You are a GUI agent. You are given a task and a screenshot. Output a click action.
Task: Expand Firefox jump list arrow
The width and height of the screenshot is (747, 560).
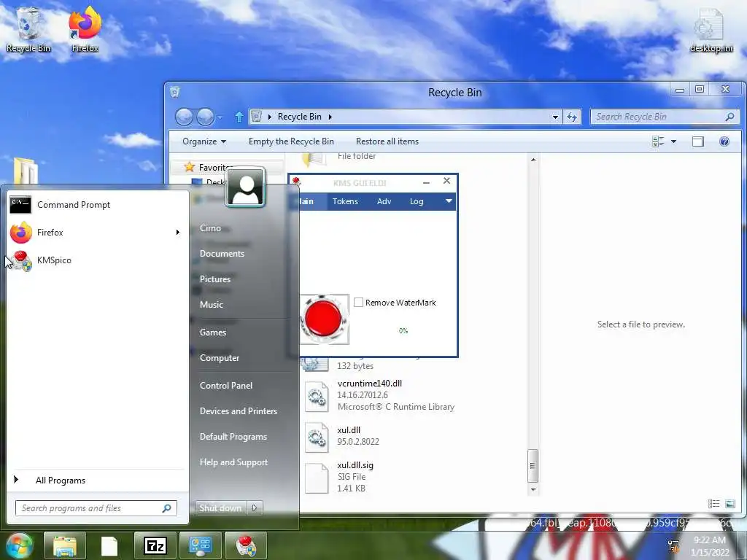click(178, 233)
